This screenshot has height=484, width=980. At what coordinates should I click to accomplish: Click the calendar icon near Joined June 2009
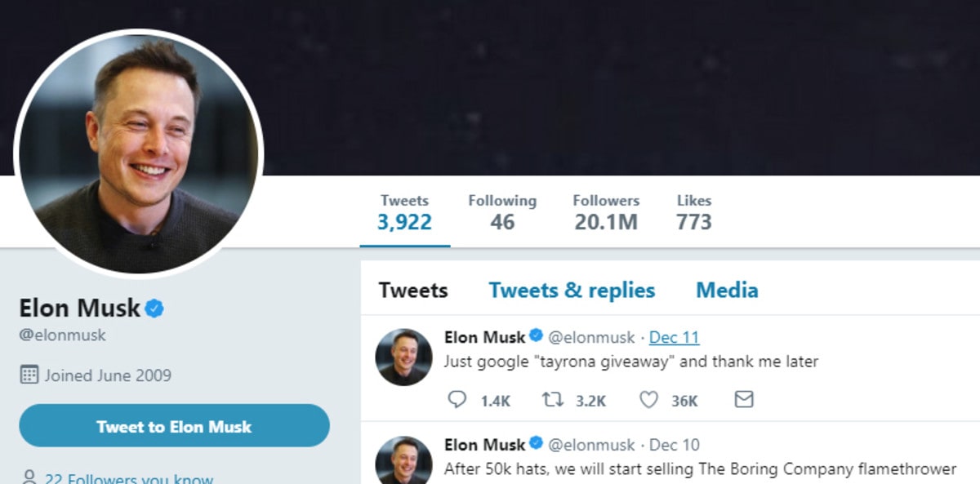(x=29, y=375)
